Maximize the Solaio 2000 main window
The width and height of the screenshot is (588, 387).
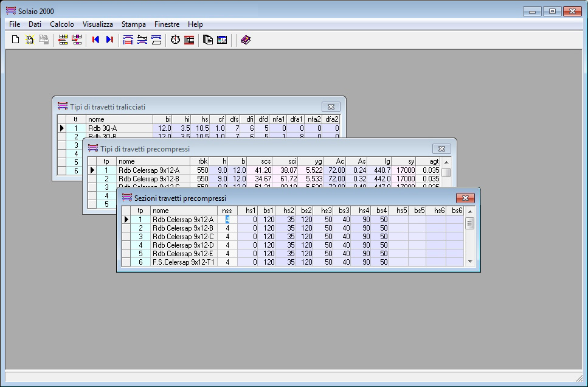pos(552,12)
